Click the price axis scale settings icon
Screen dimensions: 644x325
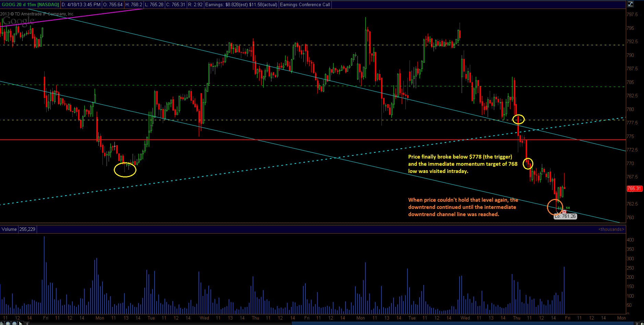click(630, 4)
